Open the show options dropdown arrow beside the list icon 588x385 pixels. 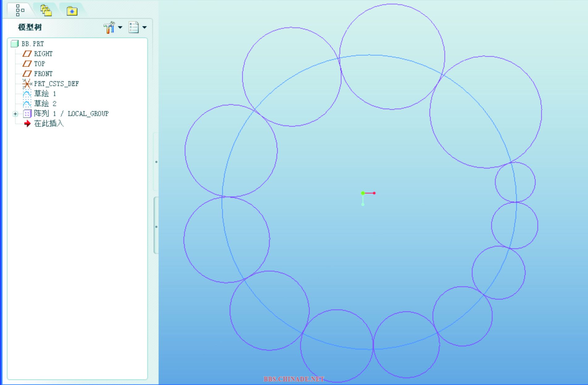(x=145, y=27)
